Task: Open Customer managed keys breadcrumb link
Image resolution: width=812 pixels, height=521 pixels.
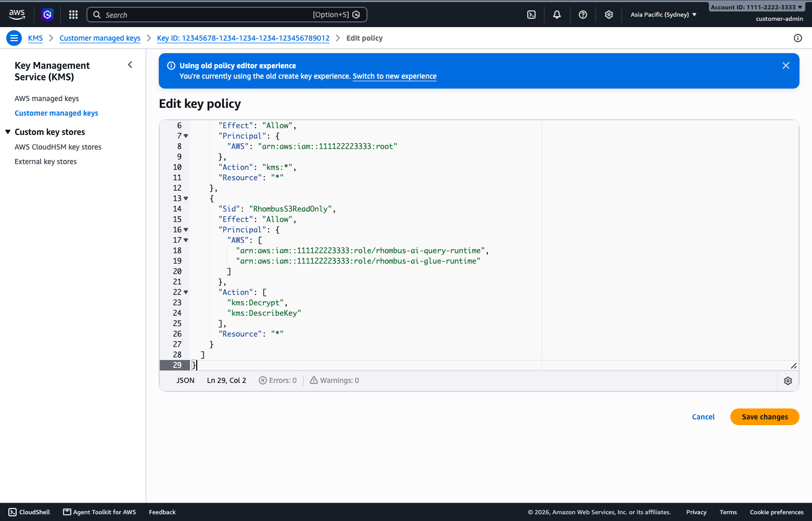Action: pos(100,38)
